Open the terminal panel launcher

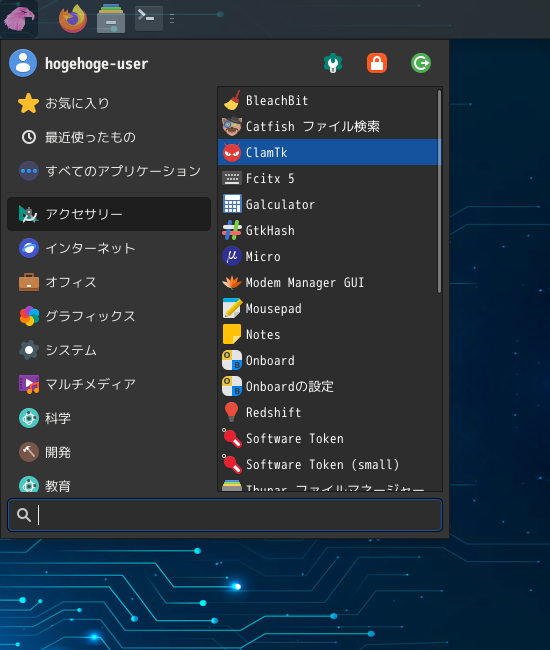(x=149, y=18)
